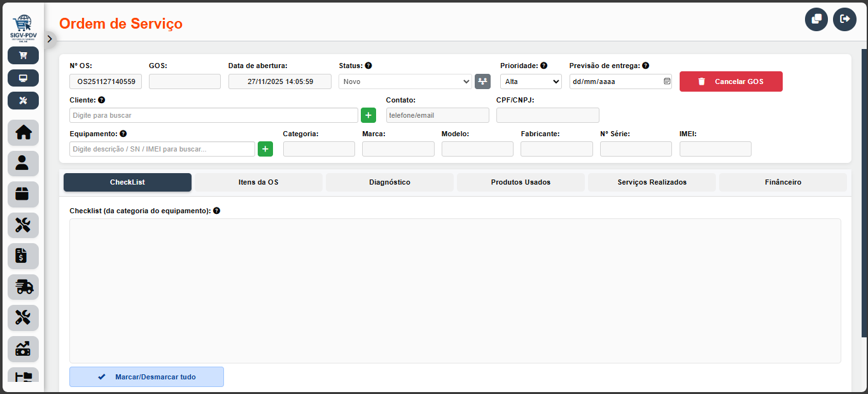Click the monitor shortcut button in sidebar
This screenshot has width=868, height=394.
tap(23, 78)
